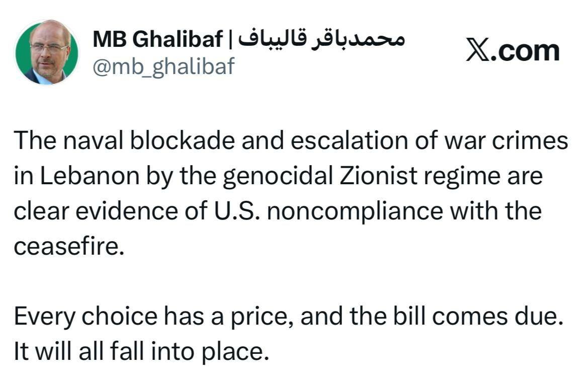
Task: Click the Persian name محمدباقر قالیباف
Action: (x=322, y=38)
